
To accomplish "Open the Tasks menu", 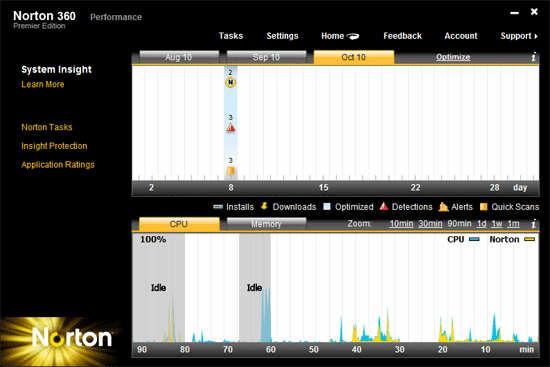I will pyautogui.click(x=231, y=36).
